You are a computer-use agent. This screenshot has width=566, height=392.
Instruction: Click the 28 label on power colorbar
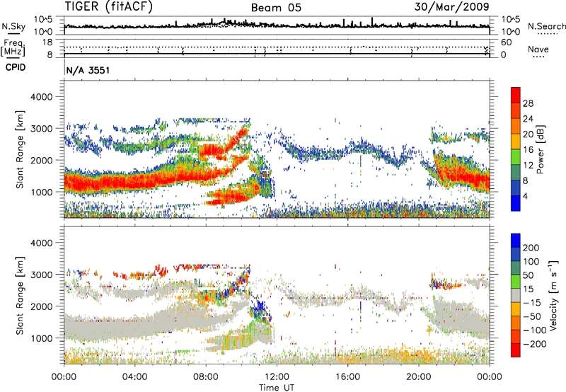click(528, 103)
